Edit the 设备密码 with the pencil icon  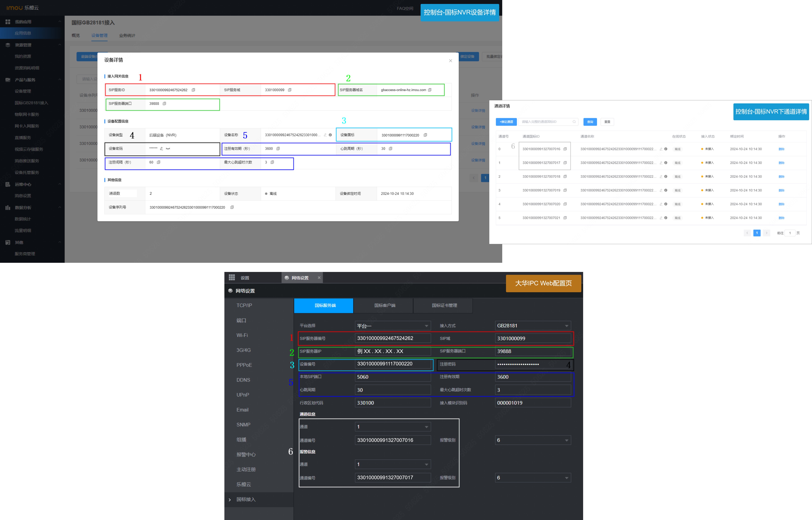coord(161,149)
